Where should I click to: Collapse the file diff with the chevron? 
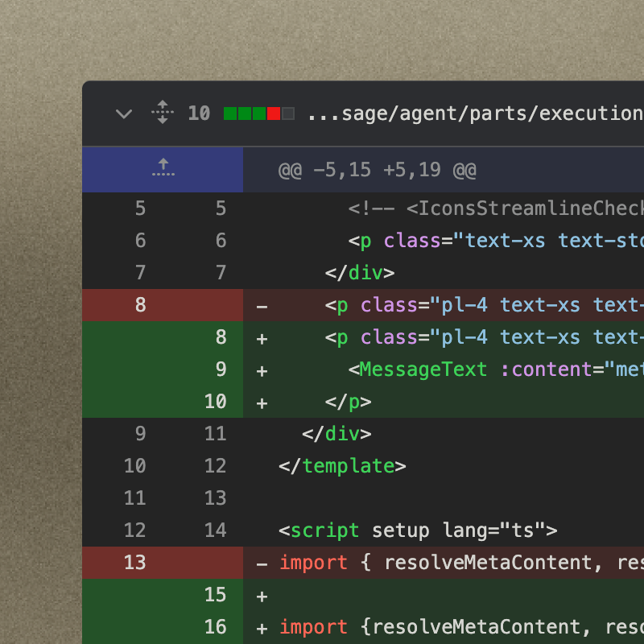coord(123,114)
